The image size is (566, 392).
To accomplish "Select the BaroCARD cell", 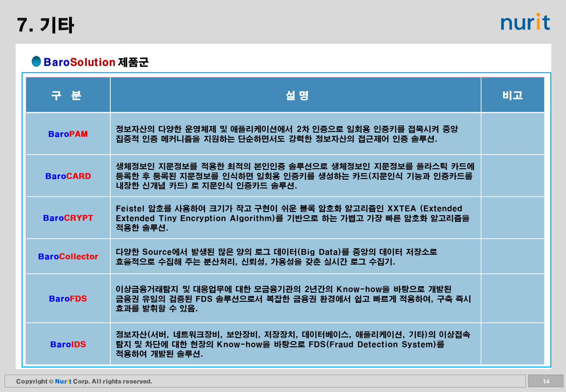I will [68, 176].
